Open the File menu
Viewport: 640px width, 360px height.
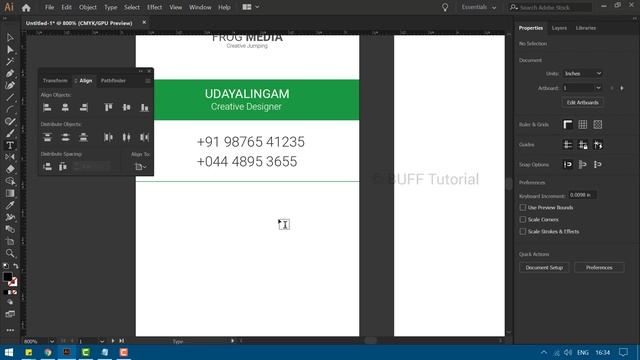(x=49, y=7)
